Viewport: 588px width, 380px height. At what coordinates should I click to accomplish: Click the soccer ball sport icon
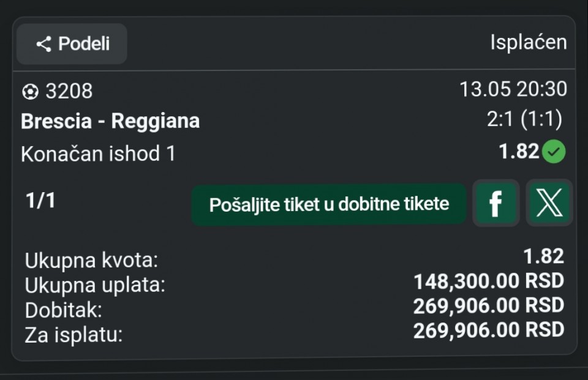pos(31,91)
